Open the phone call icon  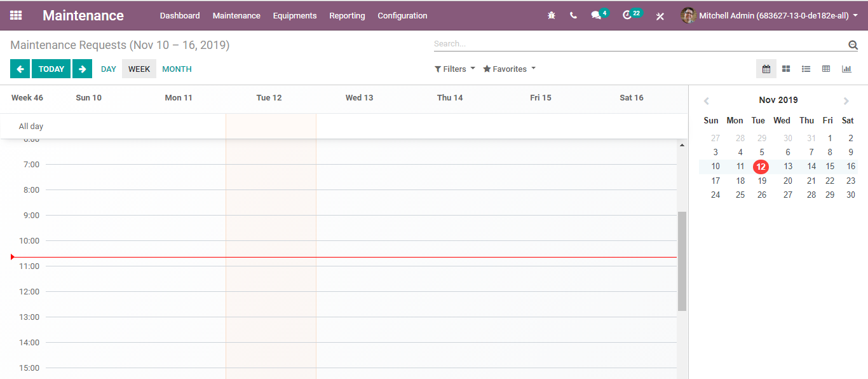coord(574,15)
